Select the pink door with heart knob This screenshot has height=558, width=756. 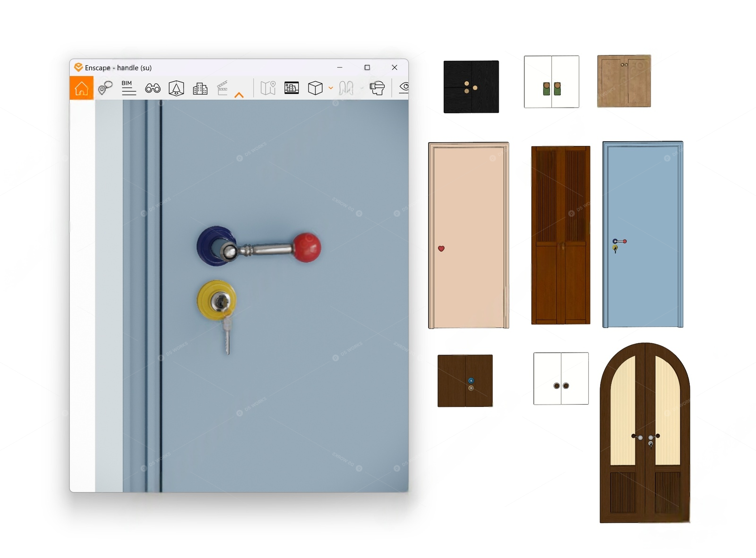469,235
